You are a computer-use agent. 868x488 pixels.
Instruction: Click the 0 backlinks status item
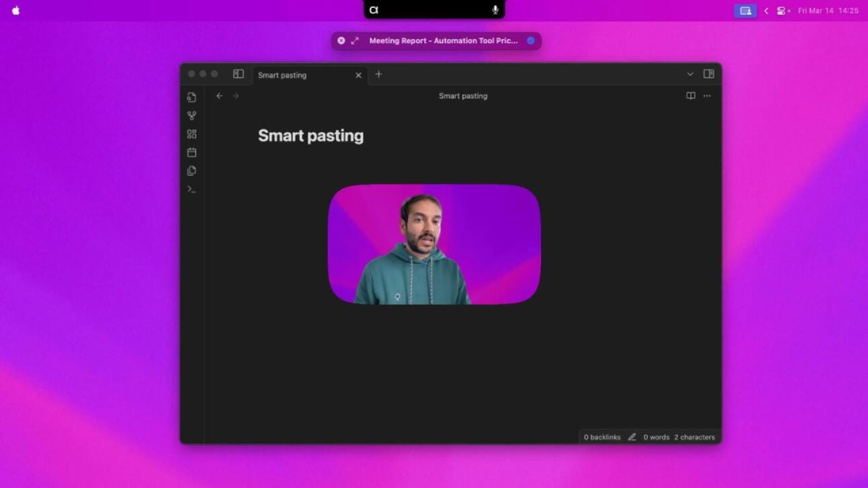pyautogui.click(x=602, y=437)
